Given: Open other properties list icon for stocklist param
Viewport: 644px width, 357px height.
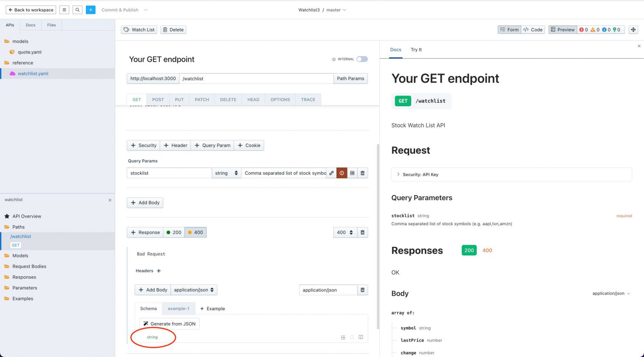Looking at the screenshot, I should 352,173.
